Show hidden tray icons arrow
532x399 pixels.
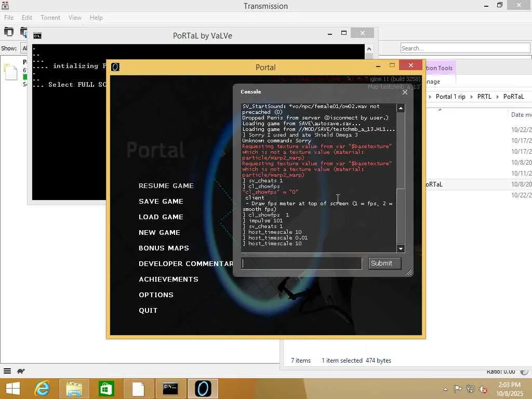pos(445,389)
